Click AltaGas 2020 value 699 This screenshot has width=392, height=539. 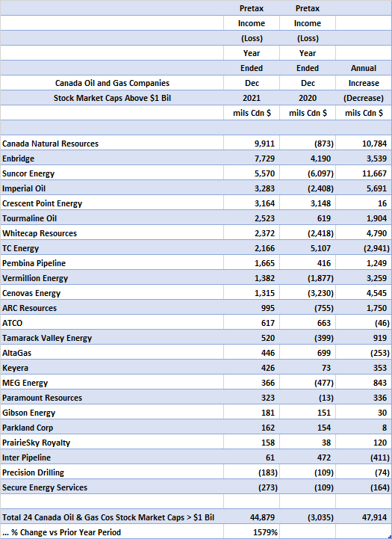tap(324, 353)
